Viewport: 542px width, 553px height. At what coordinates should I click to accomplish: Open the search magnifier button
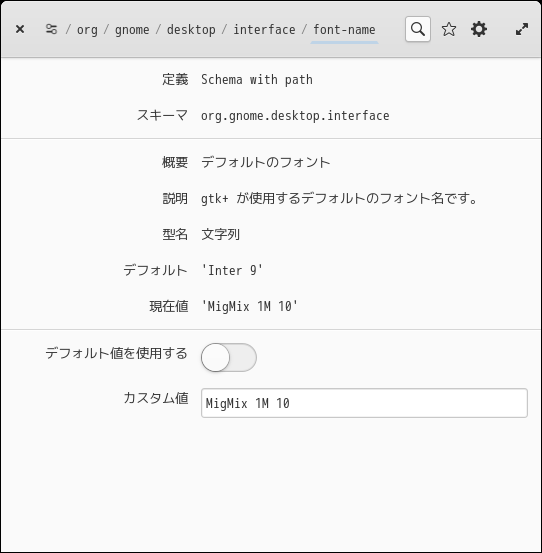[x=418, y=29]
